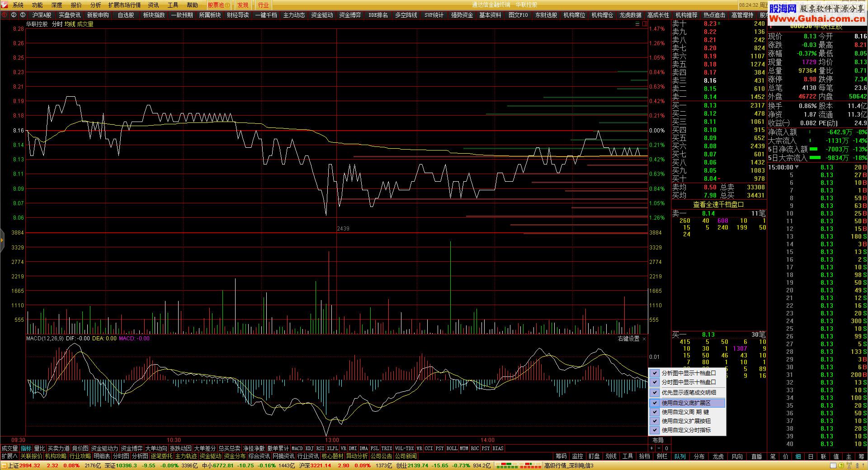Uncheck 使用自定义底扩展区 option
The image size is (868, 470).
tap(687, 403)
